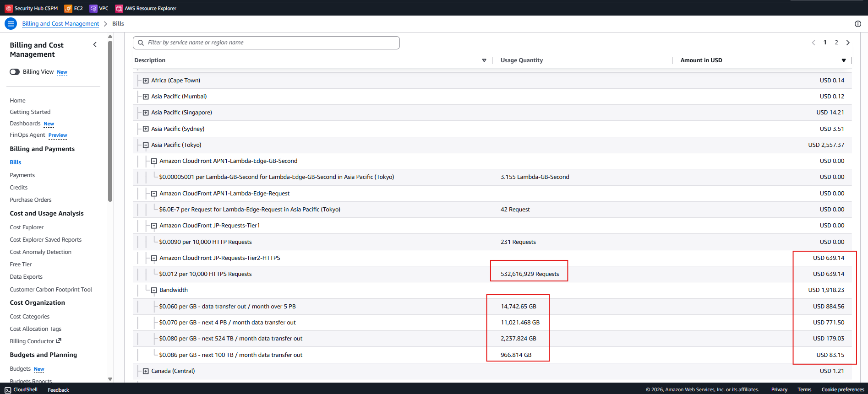The width and height of the screenshot is (868, 394).
Task: Select the 14,742.65 GB usage value
Action: [519, 307]
